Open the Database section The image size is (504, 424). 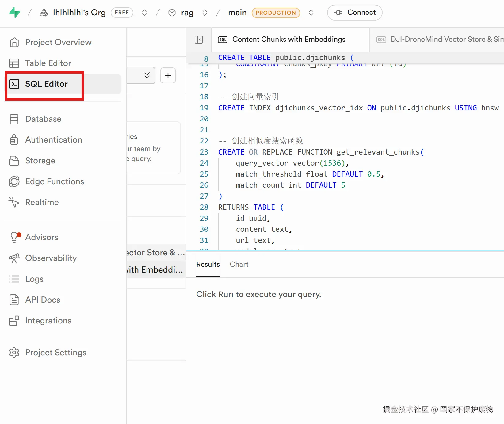[43, 119]
